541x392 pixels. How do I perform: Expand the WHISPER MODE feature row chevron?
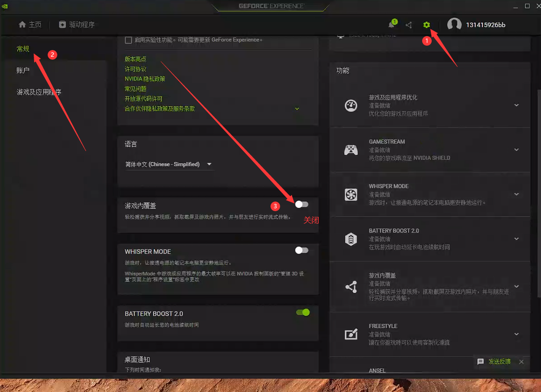point(516,194)
